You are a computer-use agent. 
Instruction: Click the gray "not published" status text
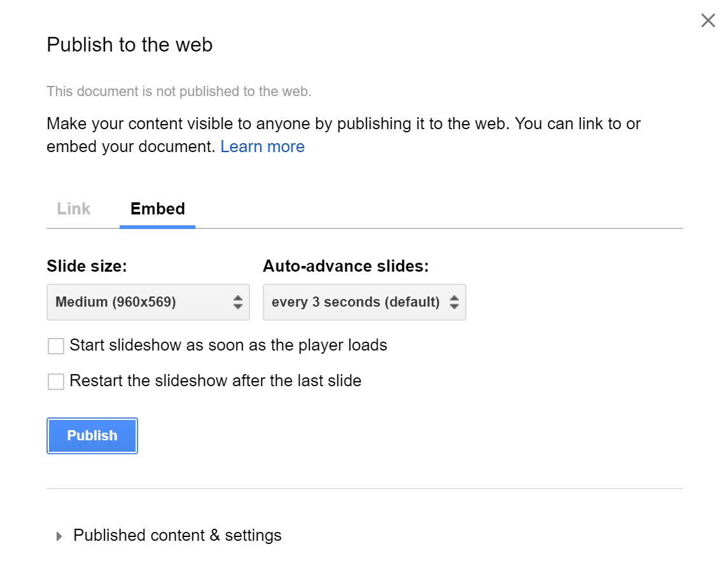pos(179,91)
